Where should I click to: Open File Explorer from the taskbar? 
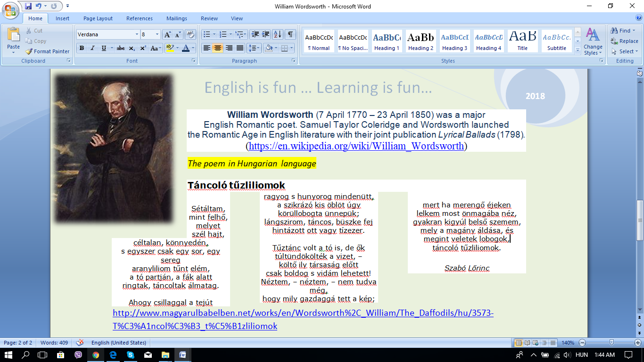point(165,355)
